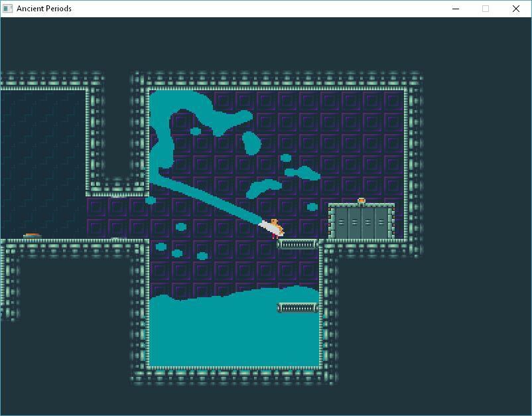The width and height of the screenshot is (532, 416).
Task: Click the "Ancient Periods" title text
Action: 44,9
